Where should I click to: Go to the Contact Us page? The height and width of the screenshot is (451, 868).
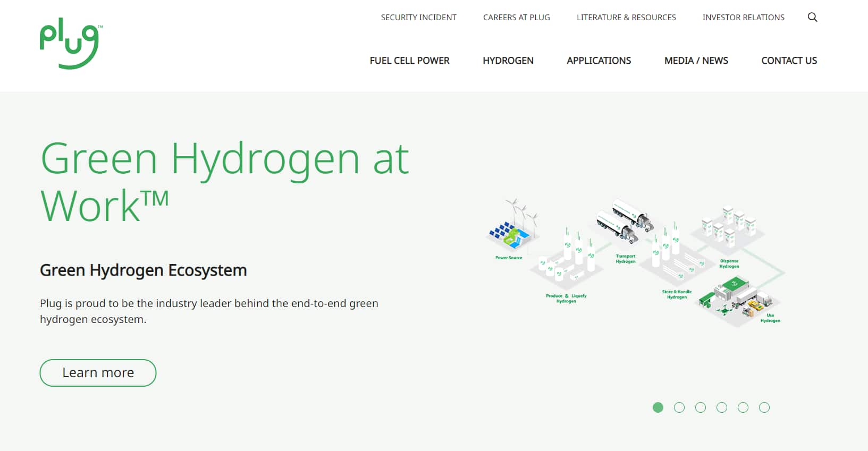[789, 61]
